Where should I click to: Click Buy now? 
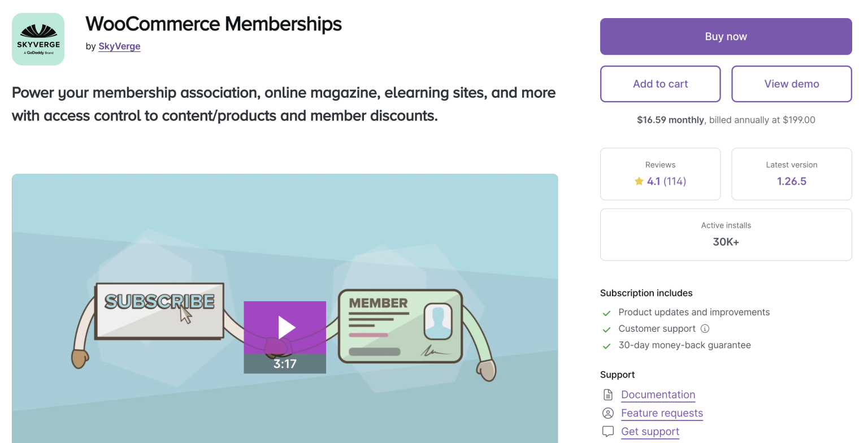click(726, 36)
